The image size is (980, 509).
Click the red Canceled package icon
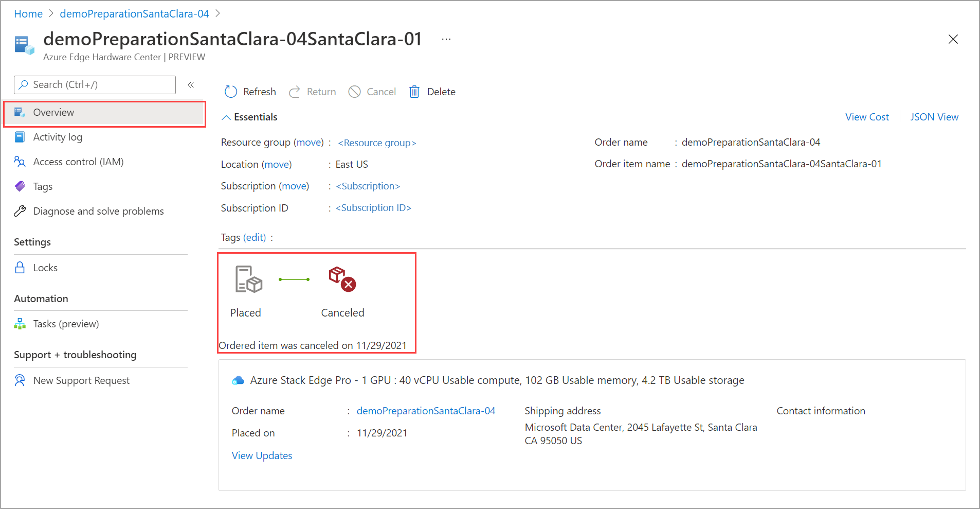342,279
